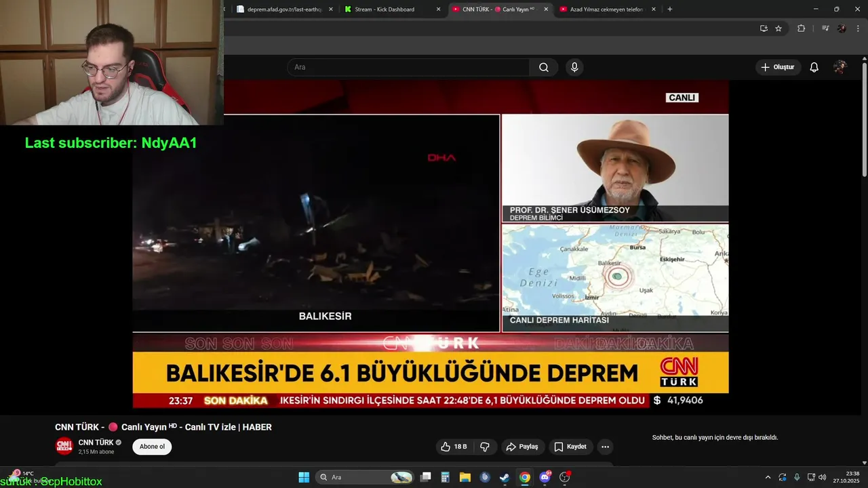The width and height of the screenshot is (868, 488).
Task: Open clock showing 23:38
Action: pos(846,477)
